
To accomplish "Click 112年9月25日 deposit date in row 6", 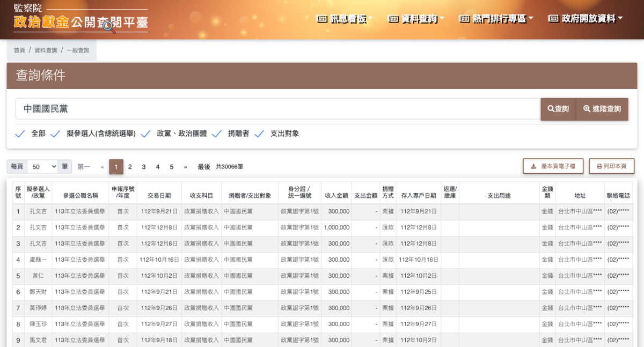I will pos(419,292).
